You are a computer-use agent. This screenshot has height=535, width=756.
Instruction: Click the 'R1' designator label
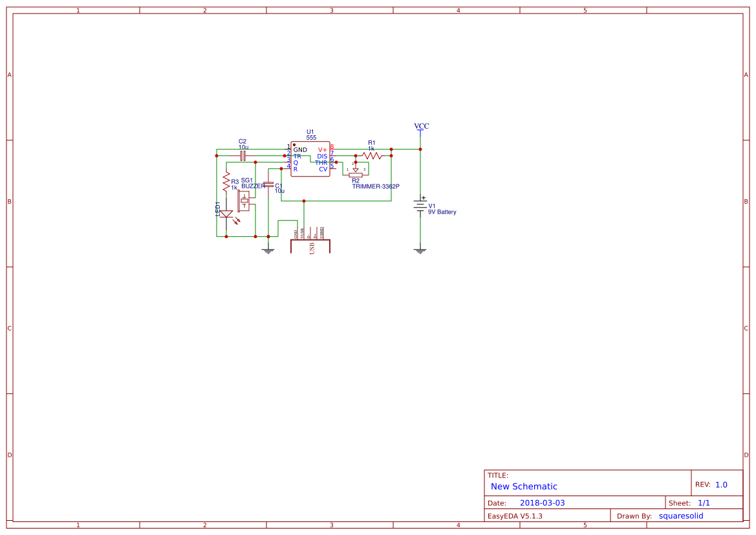[372, 142]
